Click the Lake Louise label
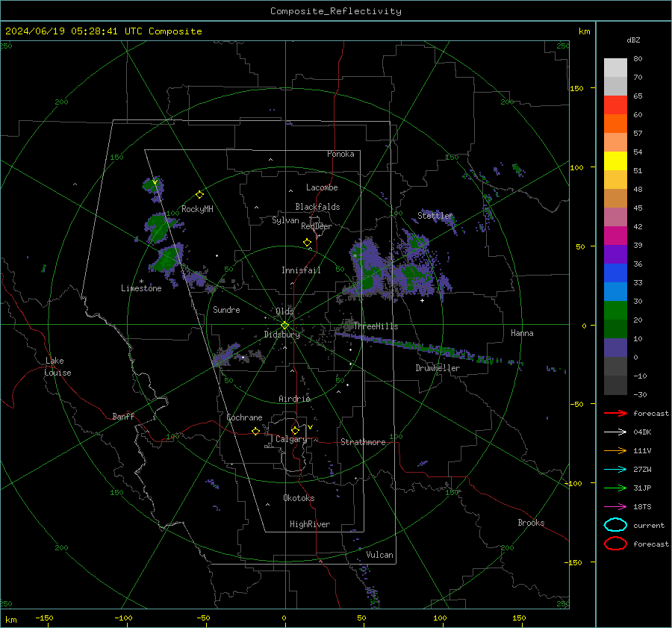672x628 pixels. [58, 367]
